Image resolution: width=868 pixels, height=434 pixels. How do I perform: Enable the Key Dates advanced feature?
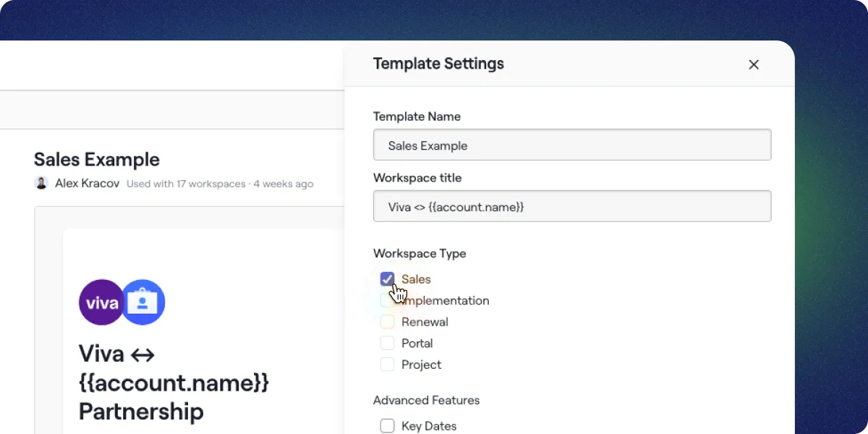point(388,426)
